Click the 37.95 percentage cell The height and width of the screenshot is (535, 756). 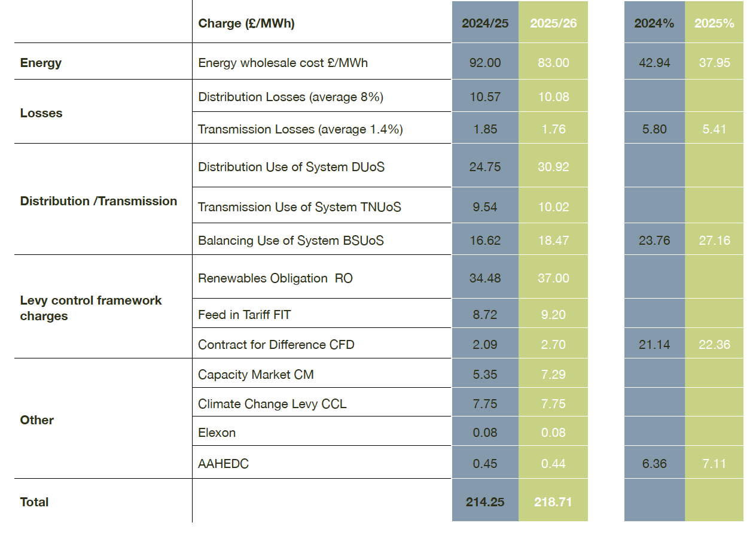(x=714, y=63)
